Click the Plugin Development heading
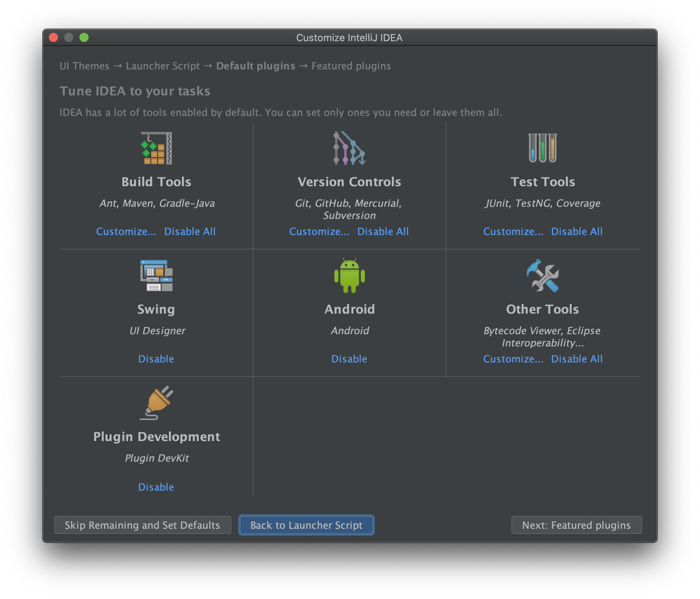Screen dimensions: 700x599 (156, 437)
